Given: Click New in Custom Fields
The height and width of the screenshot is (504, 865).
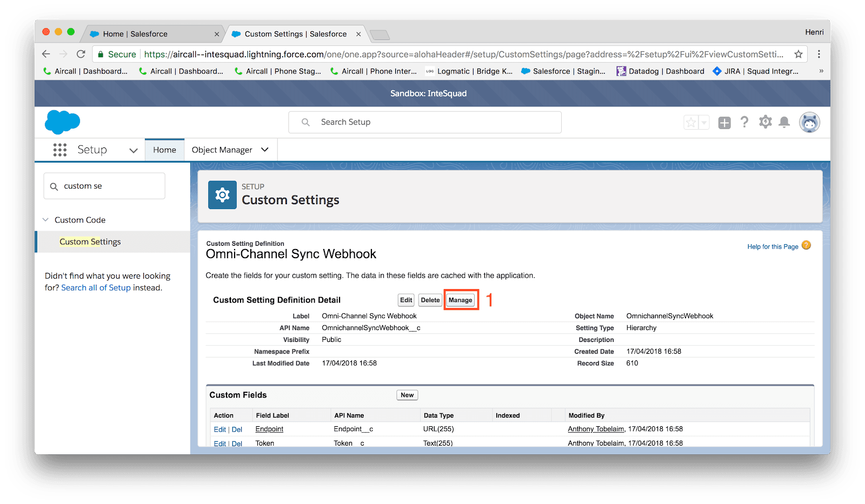Looking at the screenshot, I should pos(407,395).
